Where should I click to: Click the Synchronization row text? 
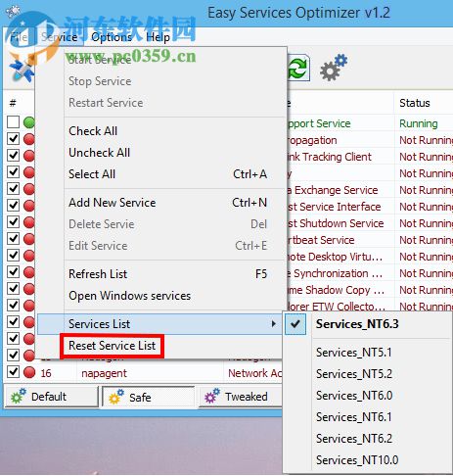tap(336, 273)
